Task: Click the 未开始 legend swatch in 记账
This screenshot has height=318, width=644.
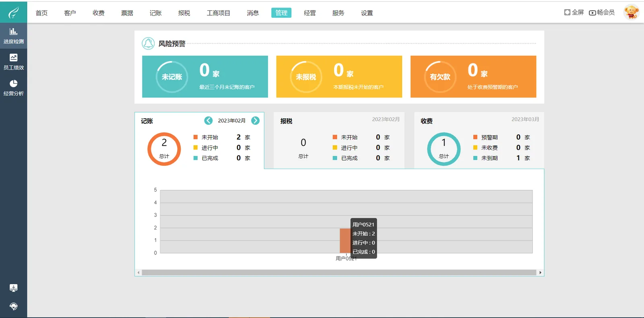Action: point(196,137)
